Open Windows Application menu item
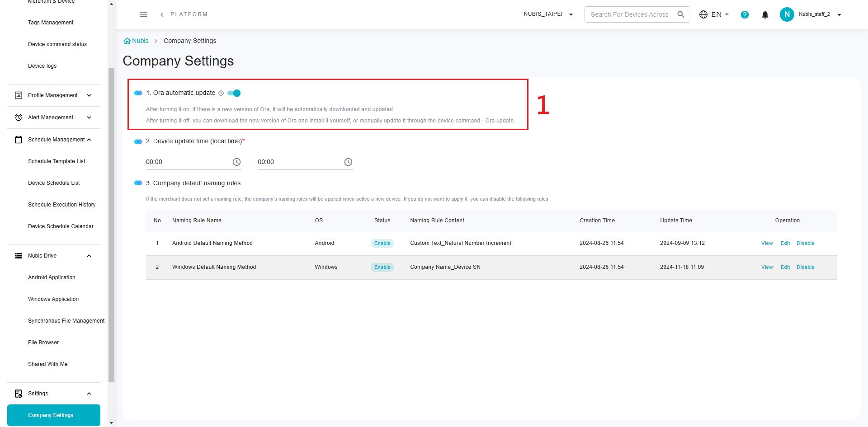The width and height of the screenshot is (868, 427). [x=53, y=299]
